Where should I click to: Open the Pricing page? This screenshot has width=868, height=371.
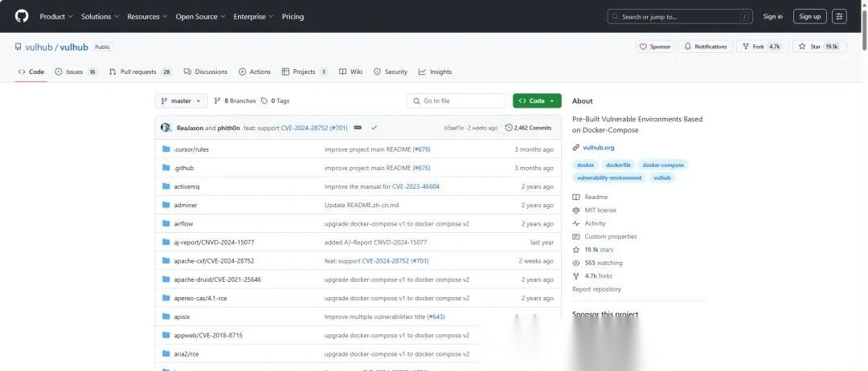[293, 17]
